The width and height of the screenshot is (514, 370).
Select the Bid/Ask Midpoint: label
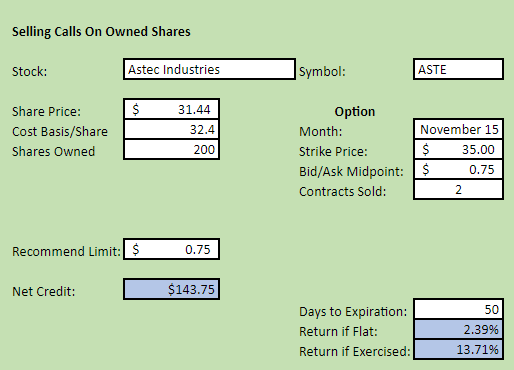point(351,172)
